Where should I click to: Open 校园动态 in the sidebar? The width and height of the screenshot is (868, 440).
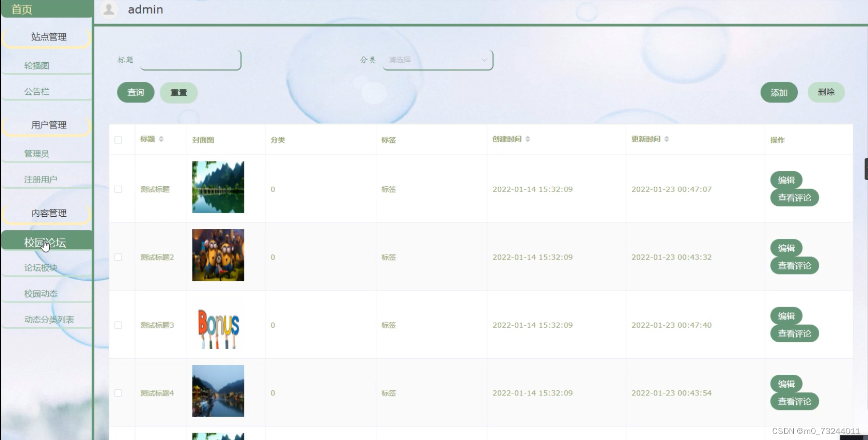(x=47, y=294)
